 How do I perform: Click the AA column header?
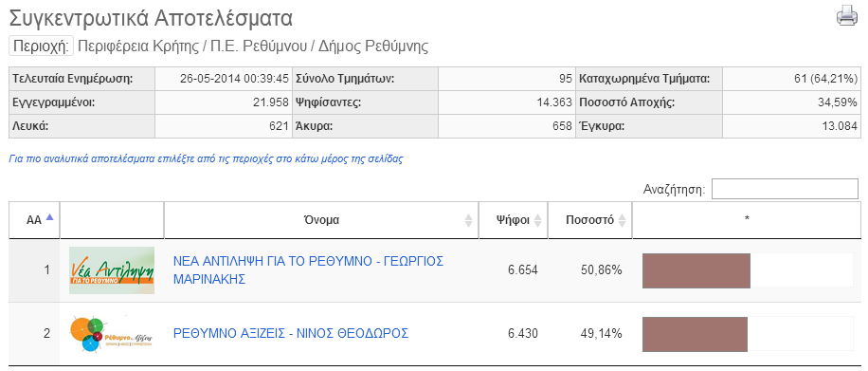(x=34, y=220)
